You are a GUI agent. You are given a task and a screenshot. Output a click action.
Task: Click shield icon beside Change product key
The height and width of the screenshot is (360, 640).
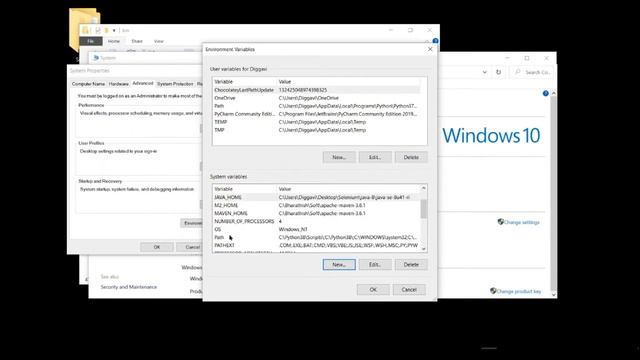tap(493, 291)
